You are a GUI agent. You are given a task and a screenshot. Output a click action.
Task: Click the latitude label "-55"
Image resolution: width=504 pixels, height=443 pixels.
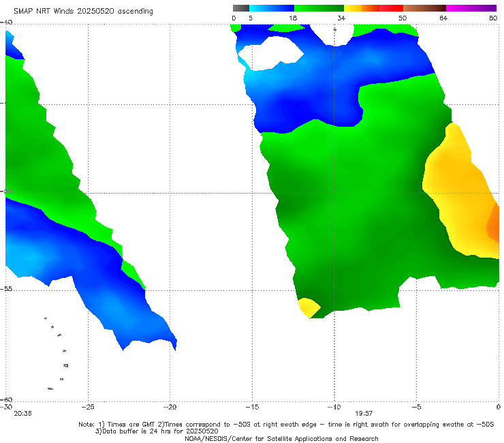(6, 288)
